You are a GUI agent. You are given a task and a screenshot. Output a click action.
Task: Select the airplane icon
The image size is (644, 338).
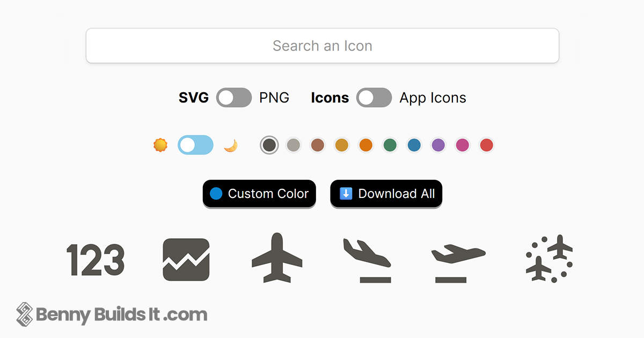click(x=277, y=260)
